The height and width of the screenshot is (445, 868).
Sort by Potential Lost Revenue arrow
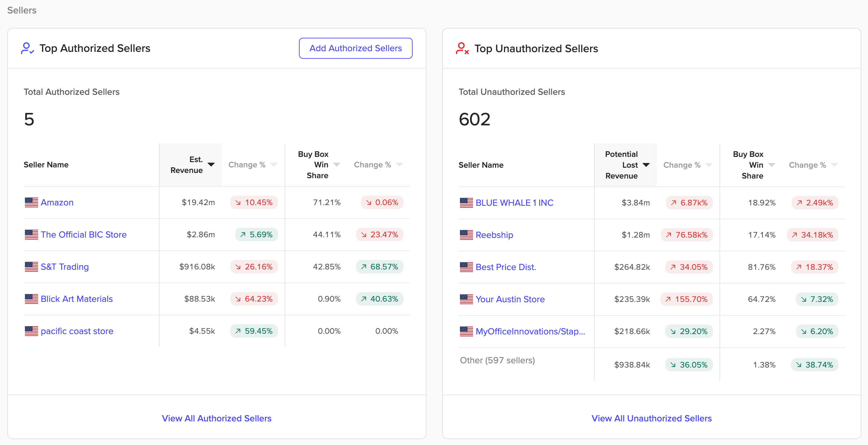(646, 165)
